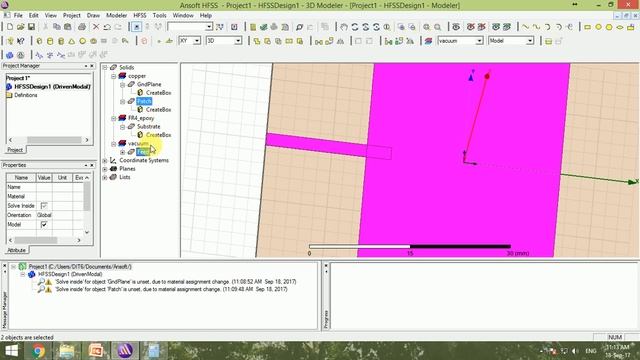Select the Draw Cylinder tool
Image resolution: width=640 pixels, height=360 pixels.
pos(50,41)
